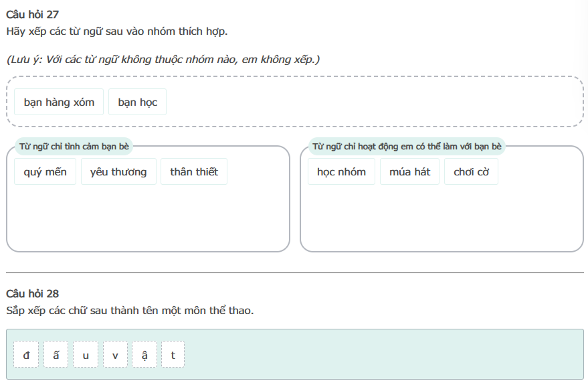This screenshot has height=385, width=588.
Task: Select the "chơi cờ" word chip
Action: pyautogui.click(x=471, y=172)
